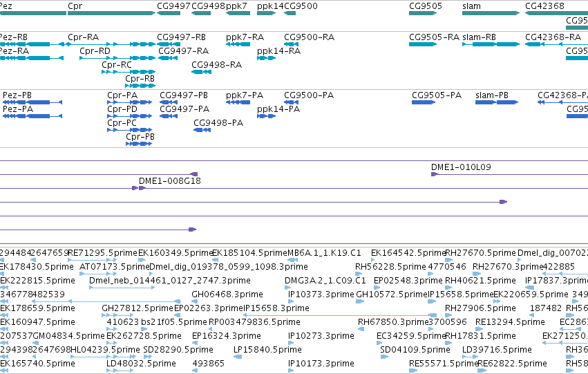This screenshot has width=588, height=374.
Task: Open the CG9505 gene feature
Action: (x=423, y=13)
